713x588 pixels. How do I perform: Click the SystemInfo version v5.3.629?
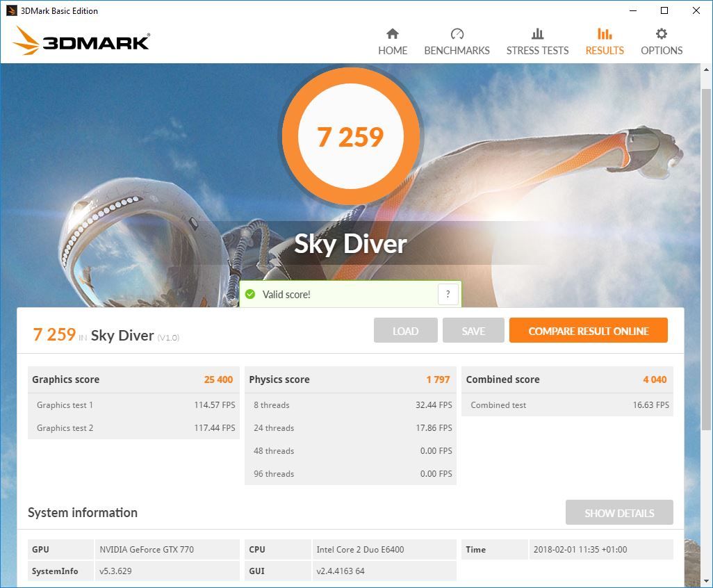pos(115,571)
